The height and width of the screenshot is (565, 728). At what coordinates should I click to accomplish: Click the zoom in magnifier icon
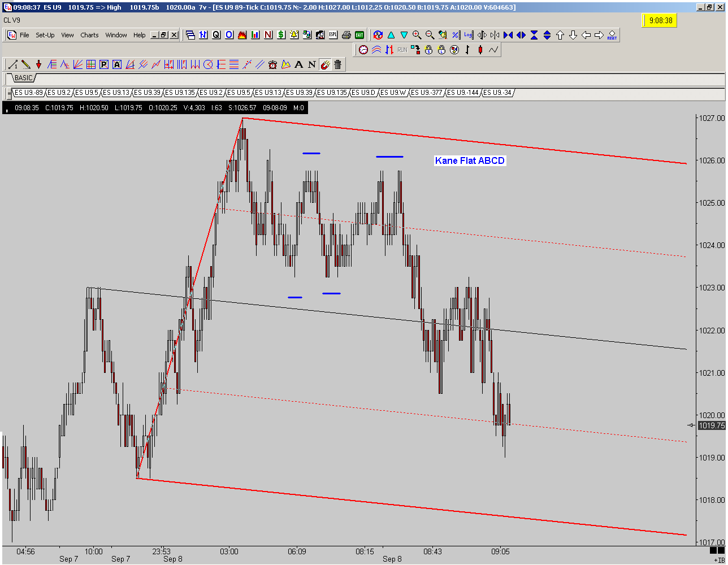(x=417, y=35)
